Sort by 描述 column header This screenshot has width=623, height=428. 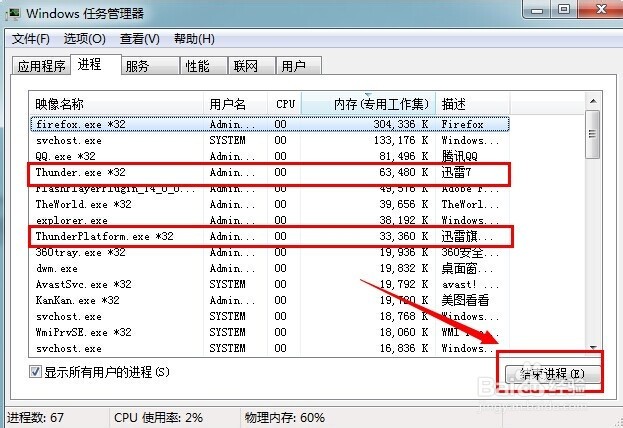pos(473,104)
